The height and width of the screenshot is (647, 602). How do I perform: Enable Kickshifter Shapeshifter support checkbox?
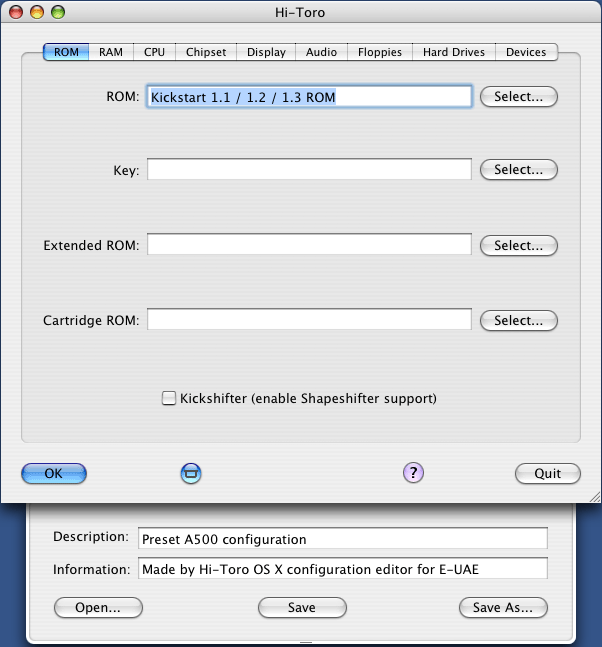pos(168,398)
